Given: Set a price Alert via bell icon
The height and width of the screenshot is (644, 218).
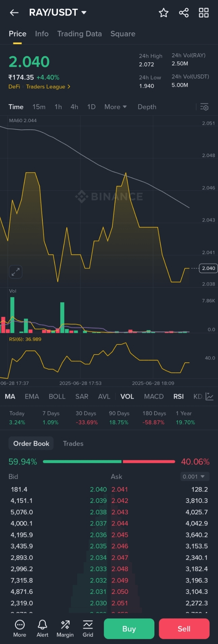Looking at the screenshot, I should (42, 628).
